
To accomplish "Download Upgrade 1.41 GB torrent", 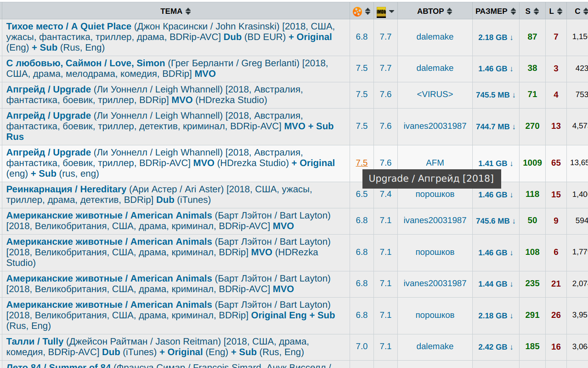I will coord(496,163).
